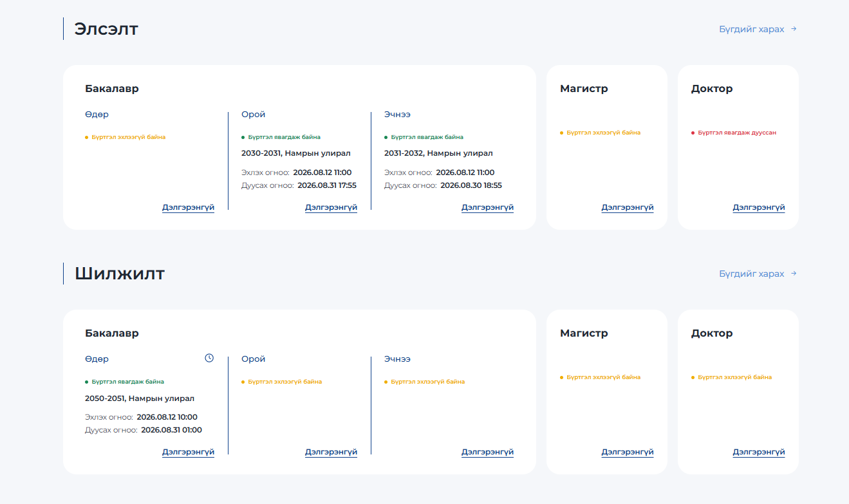Click Орой column label in Элсэлт Бакалавр
849x504 pixels.
[x=254, y=115]
